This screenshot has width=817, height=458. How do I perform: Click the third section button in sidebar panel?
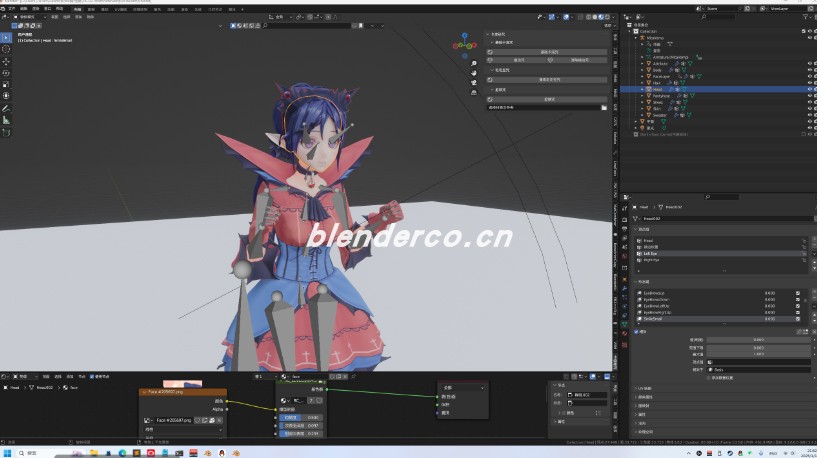pos(549,99)
